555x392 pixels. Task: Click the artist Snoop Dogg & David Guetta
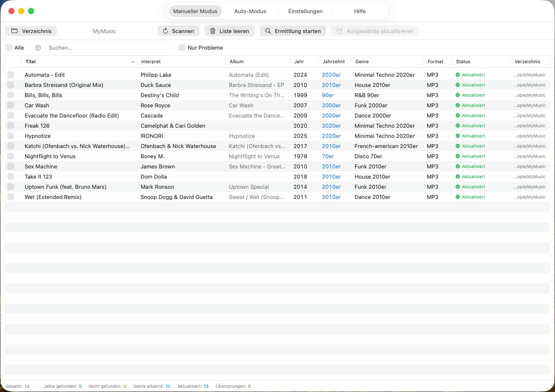coord(177,197)
